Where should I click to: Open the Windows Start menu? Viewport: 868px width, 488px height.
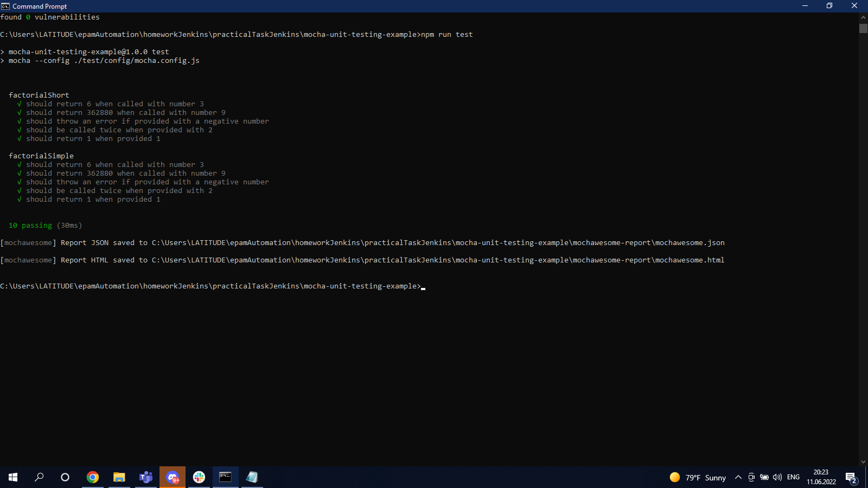[13, 477]
